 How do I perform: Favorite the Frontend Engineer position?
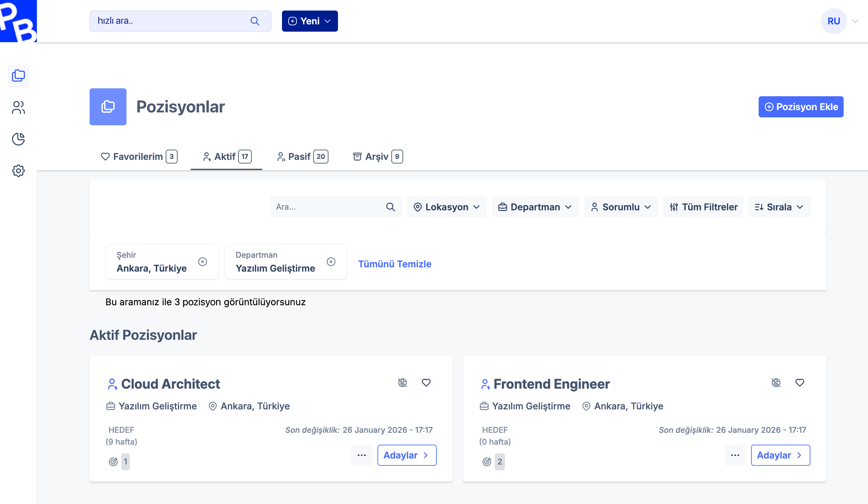point(799,383)
